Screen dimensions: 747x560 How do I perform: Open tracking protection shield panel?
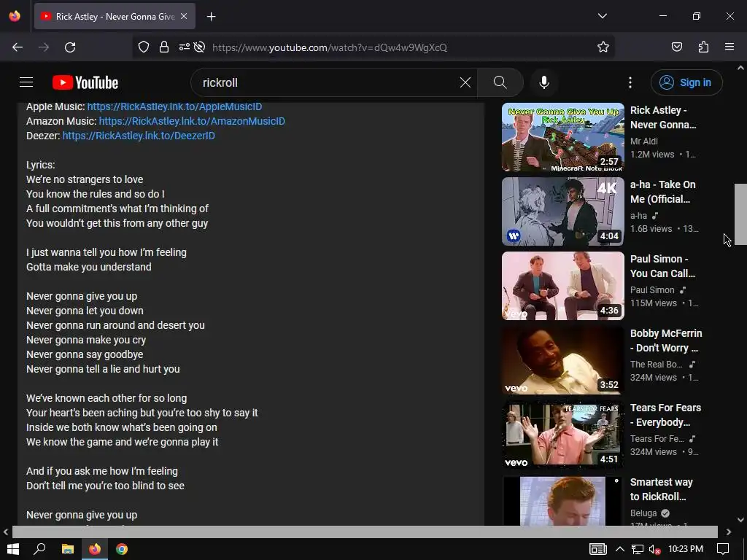144,47
